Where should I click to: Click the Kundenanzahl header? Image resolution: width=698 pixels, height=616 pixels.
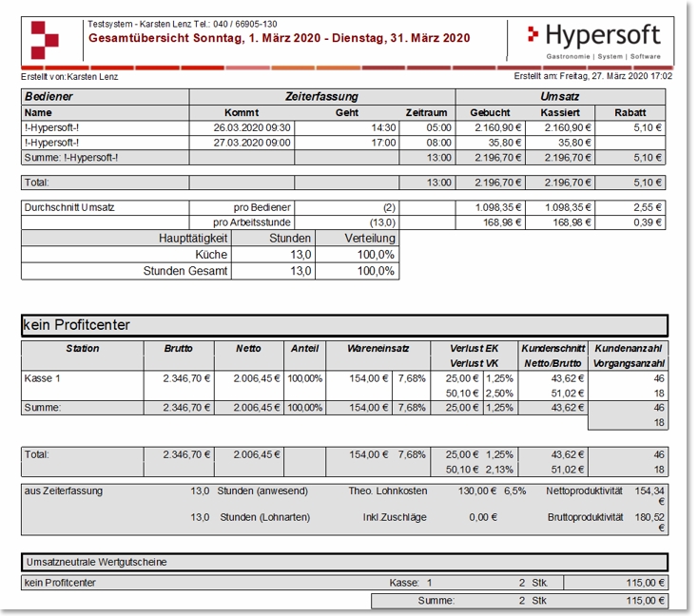tap(629, 349)
